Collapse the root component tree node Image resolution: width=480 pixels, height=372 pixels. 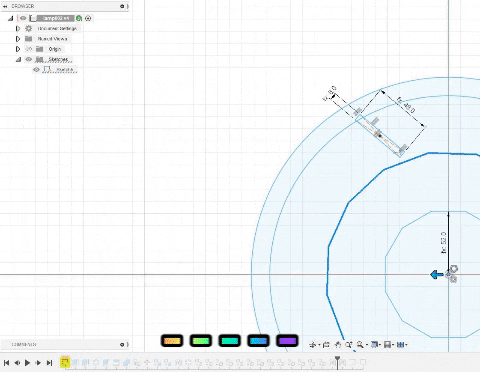(x=11, y=18)
